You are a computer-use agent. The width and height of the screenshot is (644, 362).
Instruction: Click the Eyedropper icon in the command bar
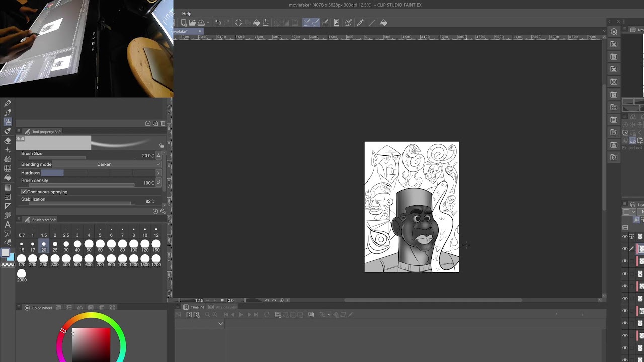(x=360, y=23)
